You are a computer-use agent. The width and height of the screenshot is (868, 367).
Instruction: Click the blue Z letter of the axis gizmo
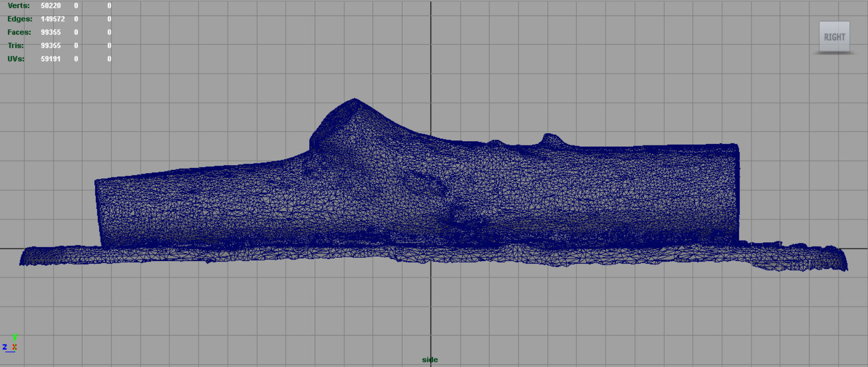coord(5,347)
